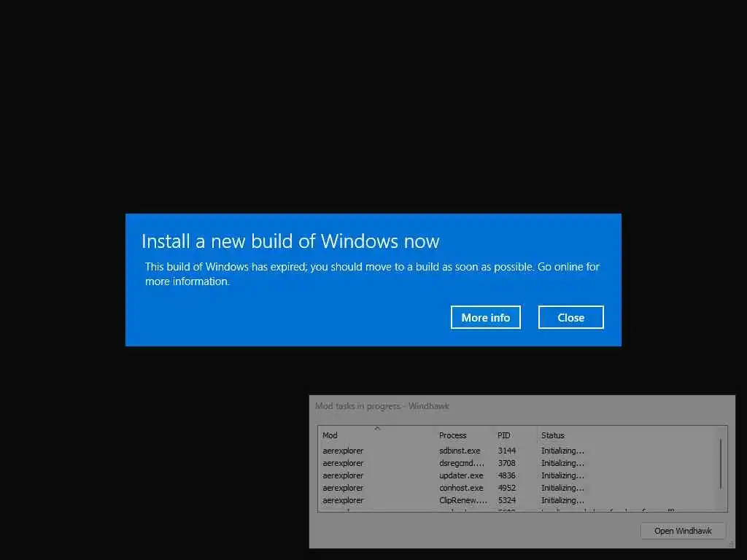Image resolution: width=747 pixels, height=560 pixels.
Task: Click PID 4952 cell
Action: coord(507,488)
